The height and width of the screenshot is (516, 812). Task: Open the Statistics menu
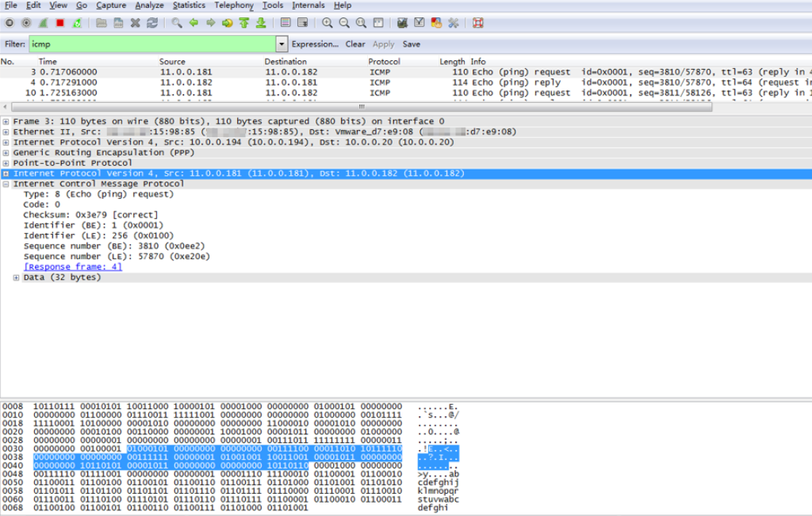point(189,6)
